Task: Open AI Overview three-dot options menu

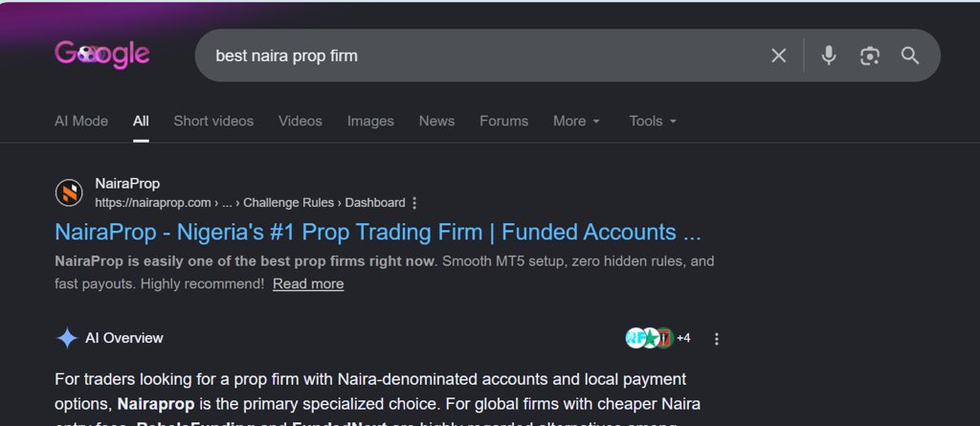Action: pyautogui.click(x=716, y=339)
